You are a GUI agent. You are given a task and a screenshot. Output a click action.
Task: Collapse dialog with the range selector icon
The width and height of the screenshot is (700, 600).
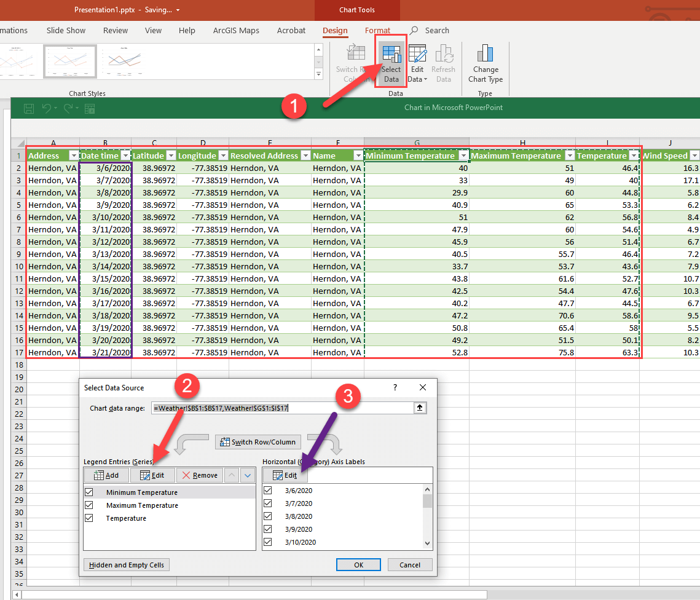point(420,408)
